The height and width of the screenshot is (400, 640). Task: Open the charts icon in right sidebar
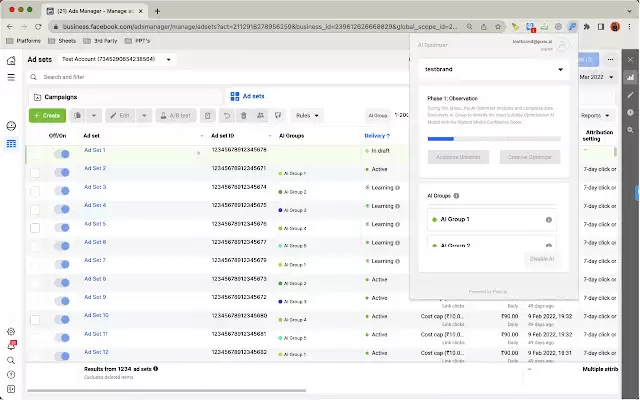click(630, 77)
